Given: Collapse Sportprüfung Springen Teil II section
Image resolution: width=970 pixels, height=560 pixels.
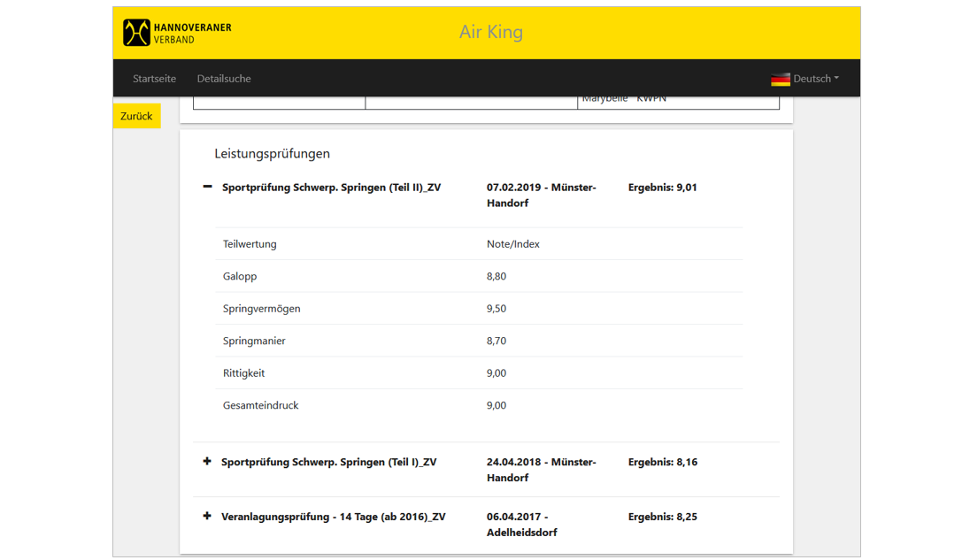Looking at the screenshot, I should [x=207, y=186].
